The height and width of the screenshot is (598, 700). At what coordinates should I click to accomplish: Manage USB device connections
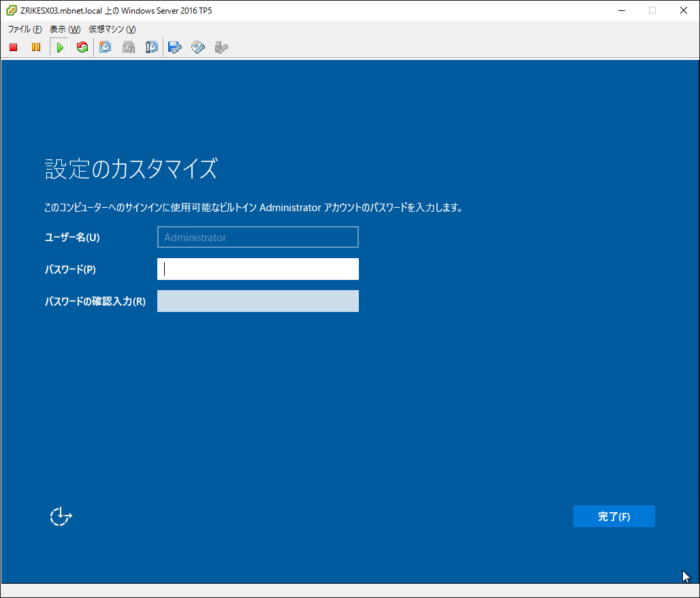(x=221, y=47)
